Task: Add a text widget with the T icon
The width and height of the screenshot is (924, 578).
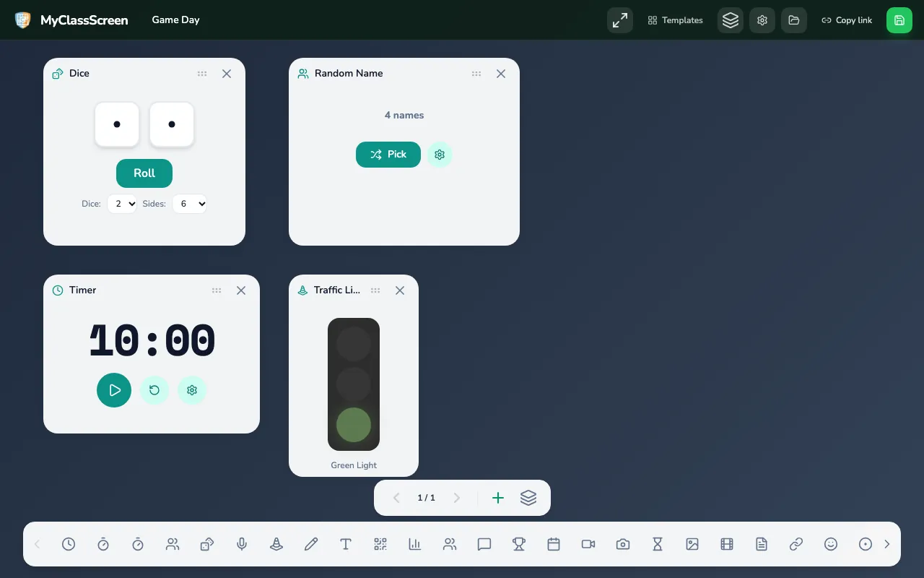Action: (346, 544)
